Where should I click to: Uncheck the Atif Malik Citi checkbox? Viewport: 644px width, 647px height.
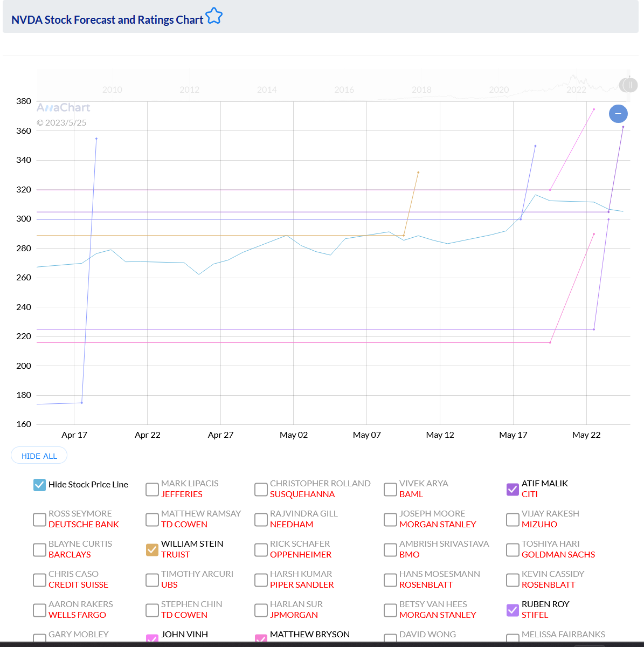(x=513, y=489)
